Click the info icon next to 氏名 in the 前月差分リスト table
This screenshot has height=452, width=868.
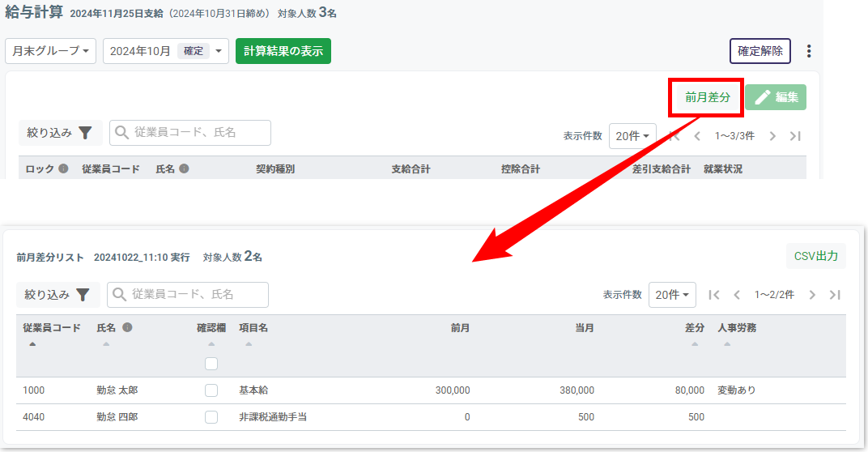127,327
